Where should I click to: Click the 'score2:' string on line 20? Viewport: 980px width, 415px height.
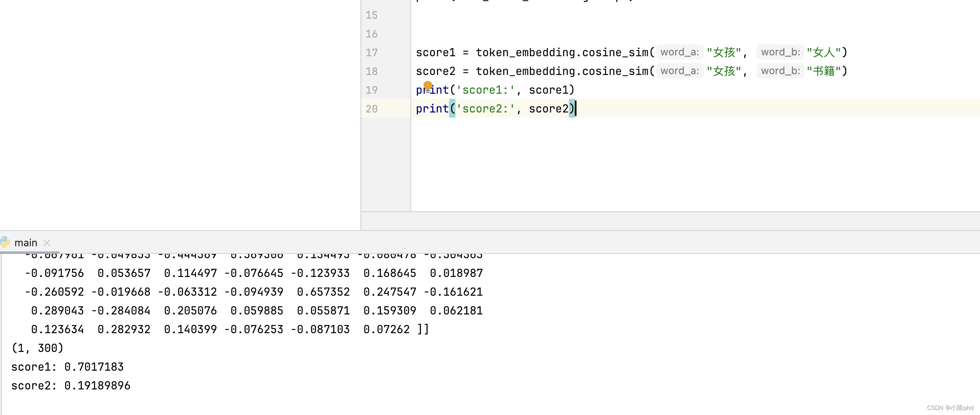point(485,109)
